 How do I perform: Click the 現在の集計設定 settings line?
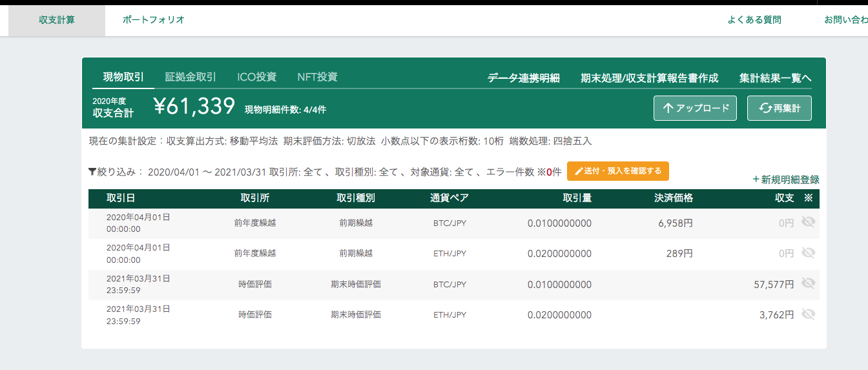(340, 141)
